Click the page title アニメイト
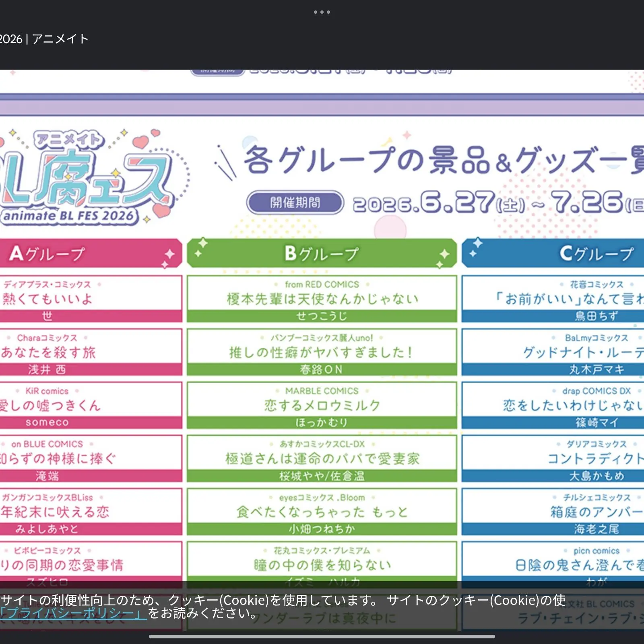The width and height of the screenshot is (644, 644). (60, 39)
